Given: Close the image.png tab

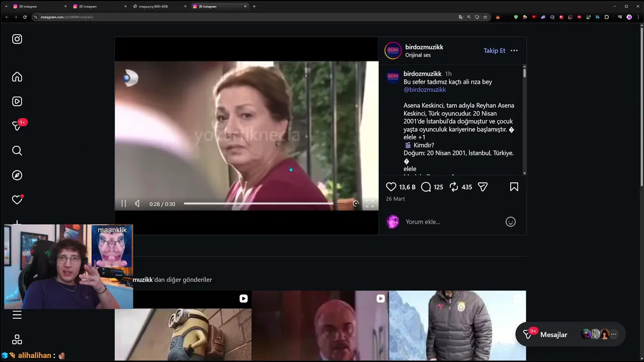Looking at the screenshot, I should (185, 7).
